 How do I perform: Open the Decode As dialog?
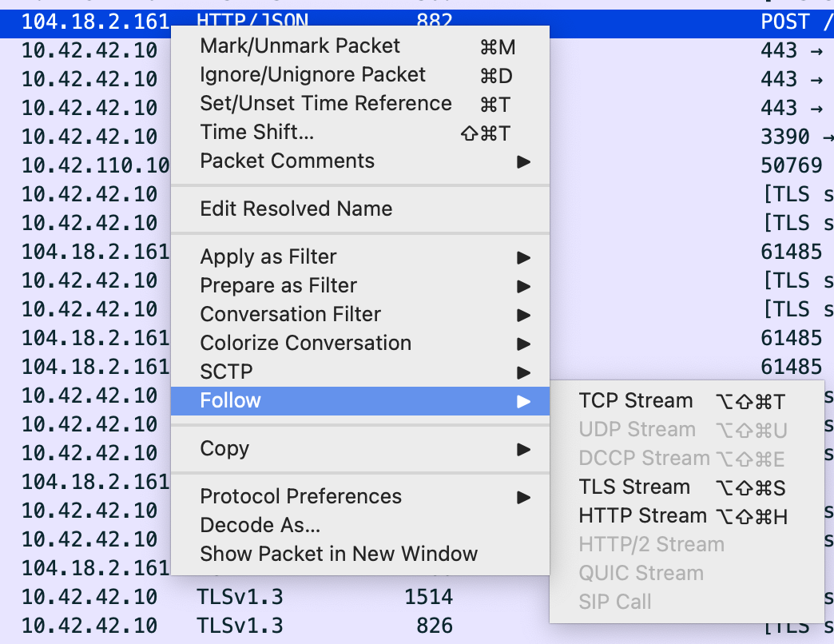point(260,526)
